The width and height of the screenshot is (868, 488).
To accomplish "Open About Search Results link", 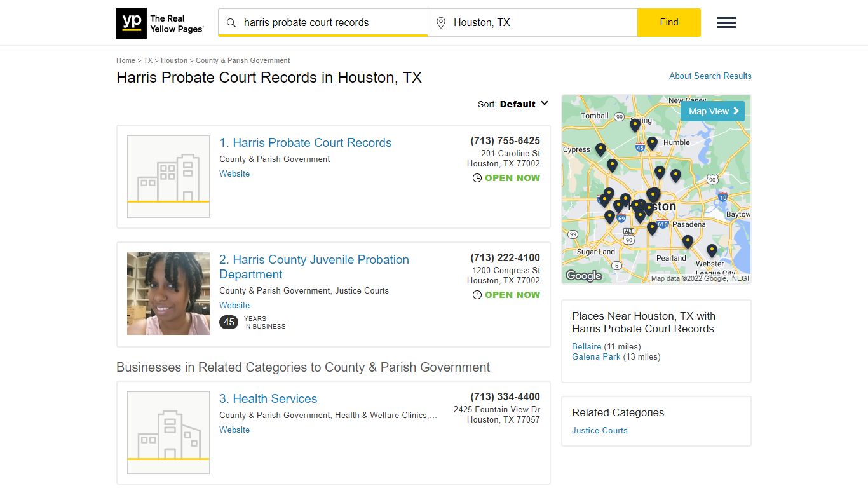I will 710,76.
